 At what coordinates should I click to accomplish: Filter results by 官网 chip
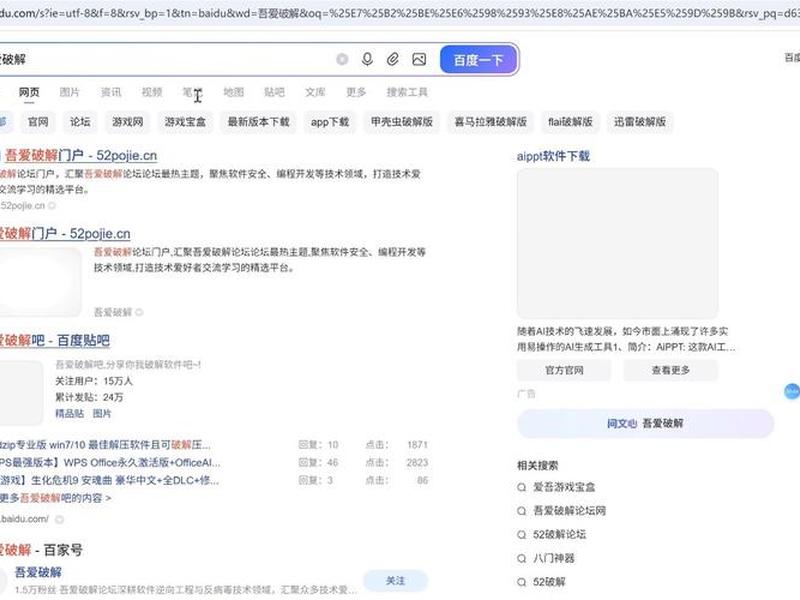coord(38,122)
